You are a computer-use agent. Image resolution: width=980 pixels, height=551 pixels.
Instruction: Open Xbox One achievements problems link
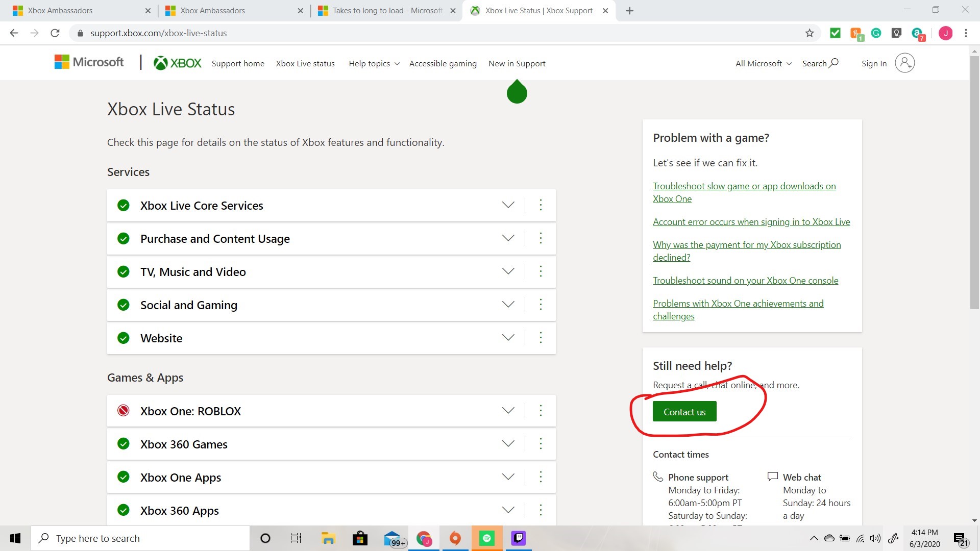coord(738,310)
